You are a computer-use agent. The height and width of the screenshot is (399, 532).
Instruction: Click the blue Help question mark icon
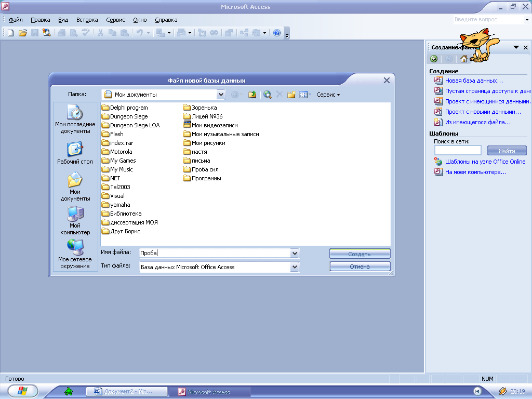(277, 33)
